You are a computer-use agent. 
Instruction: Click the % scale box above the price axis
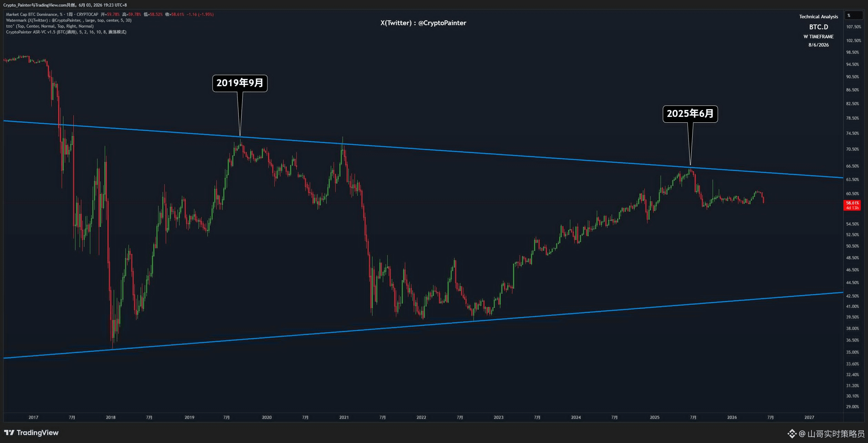(x=853, y=16)
